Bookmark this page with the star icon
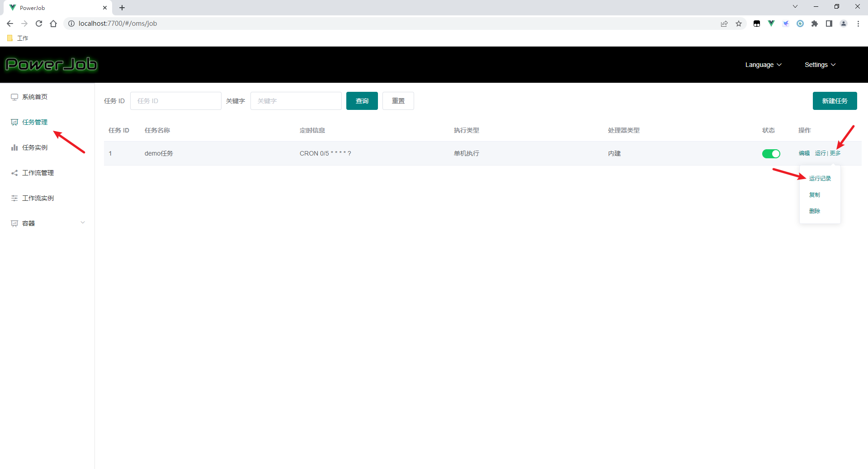 click(x=739, y=24)
